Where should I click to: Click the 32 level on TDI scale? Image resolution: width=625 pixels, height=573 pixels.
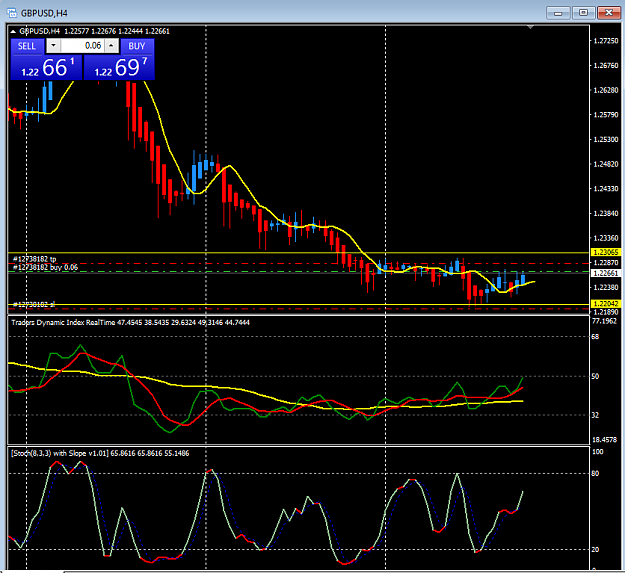[595, 415]
